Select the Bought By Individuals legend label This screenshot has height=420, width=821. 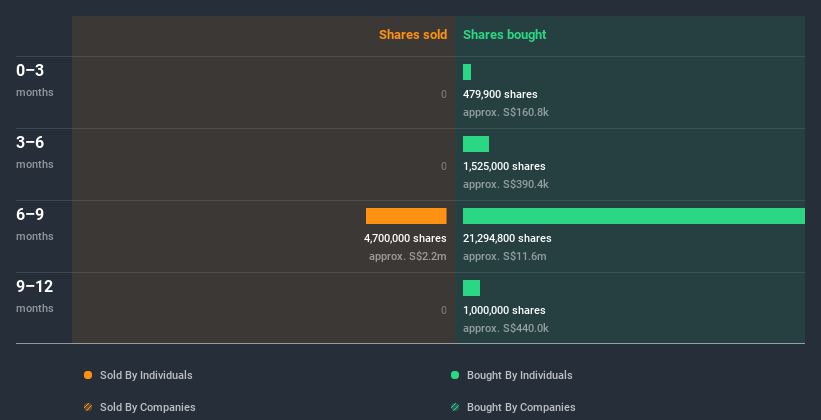519,375
